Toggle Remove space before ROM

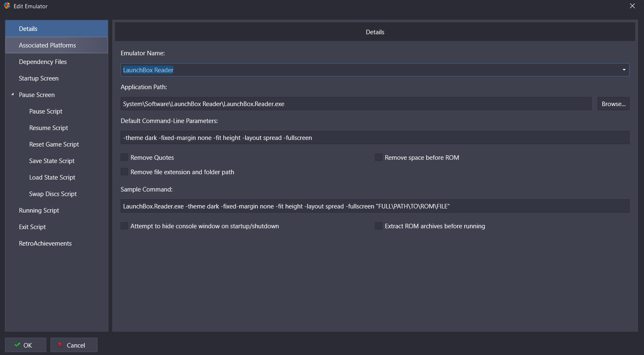pyautogui.click(x=378, y=157)
